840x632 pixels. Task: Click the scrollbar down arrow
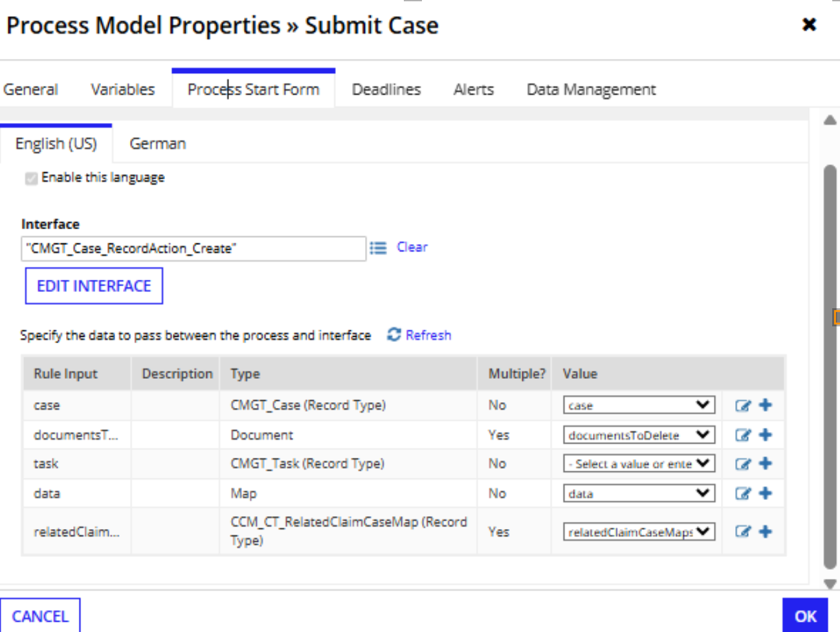click(x=830, y=583)
